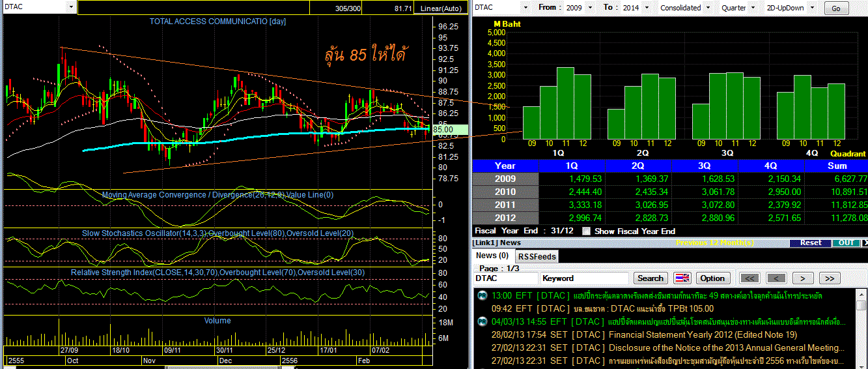The height and width of the screenshot is (369, 868).
Task: Click the 3Q column header
Action: (x=706, y=166)
